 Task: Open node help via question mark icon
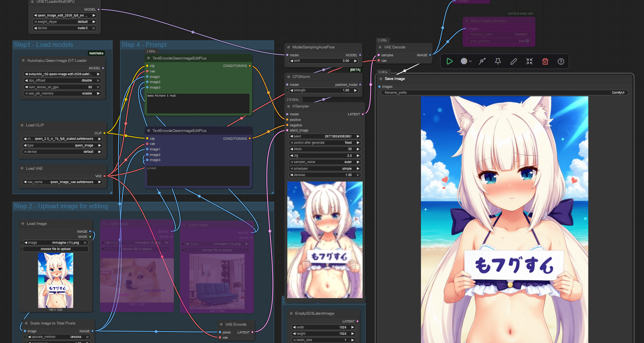(561, 61)
